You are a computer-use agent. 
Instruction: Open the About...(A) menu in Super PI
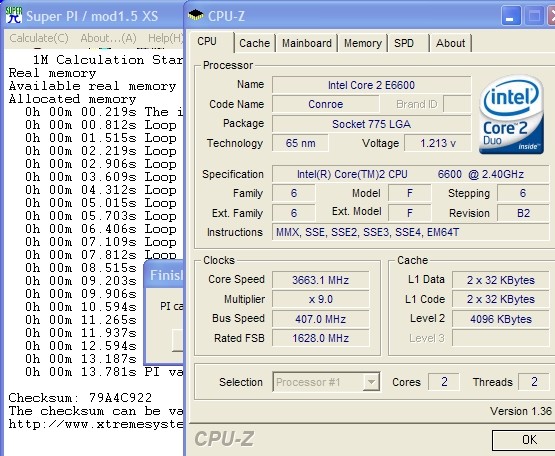pos(108,38)
